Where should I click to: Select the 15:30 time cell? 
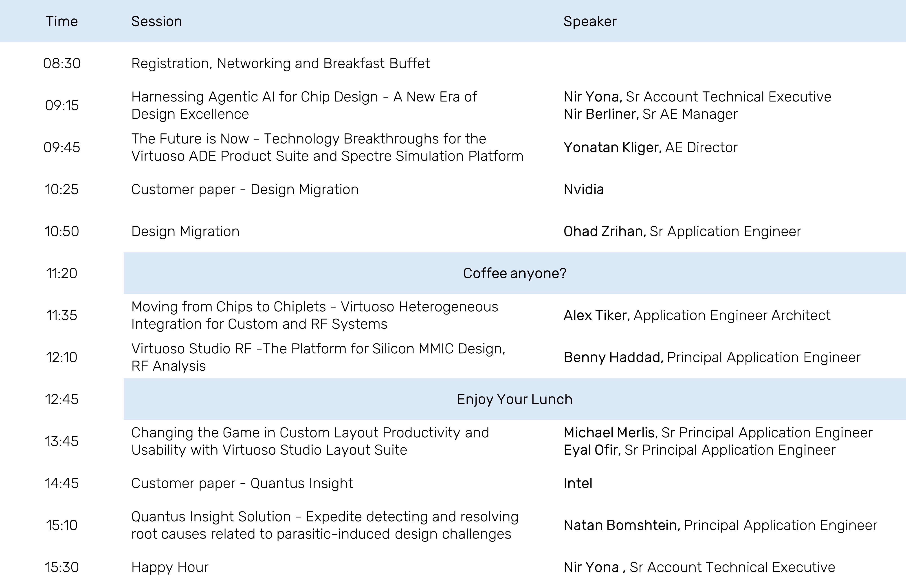coord(62,567)
